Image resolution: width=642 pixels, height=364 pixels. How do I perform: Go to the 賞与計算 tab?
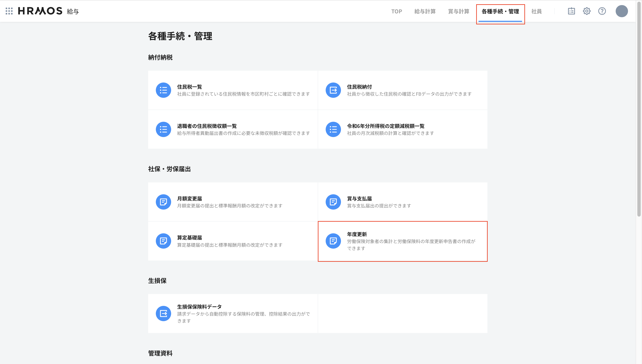(x=458, y=11)
